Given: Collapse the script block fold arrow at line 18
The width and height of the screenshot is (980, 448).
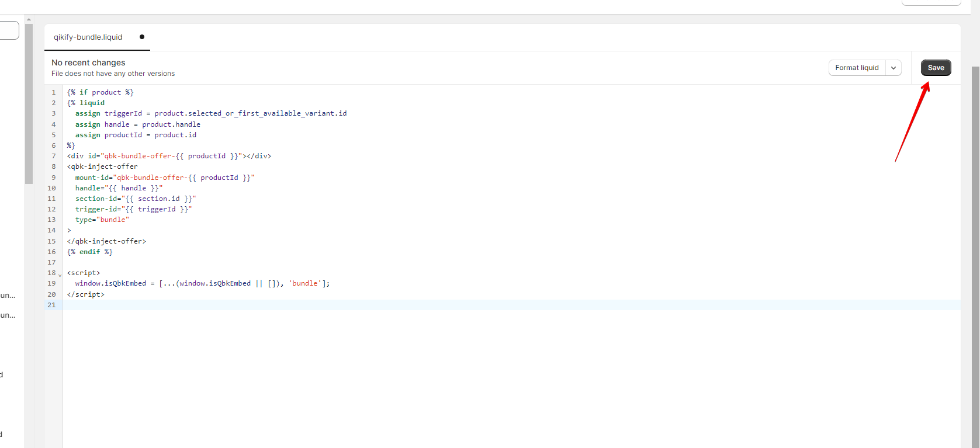Looking at the screenshot, I should [x=60, y=275].
